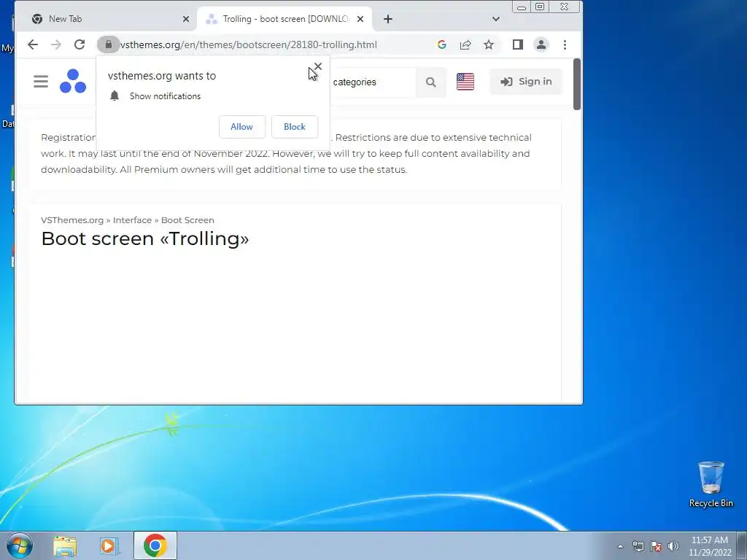
Task: Click the search magnifier button
Action: [x=430, y=82]
